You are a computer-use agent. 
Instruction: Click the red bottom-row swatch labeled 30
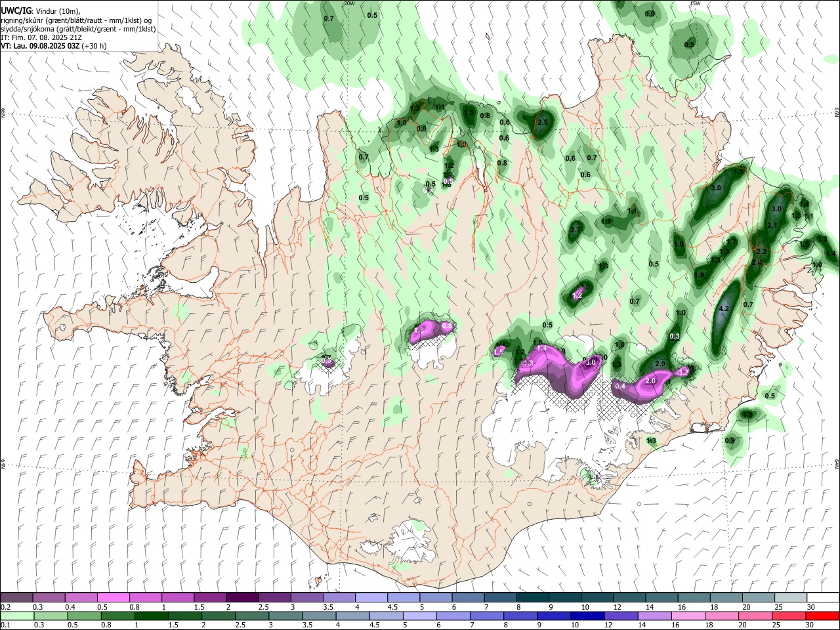pos(822,616)
